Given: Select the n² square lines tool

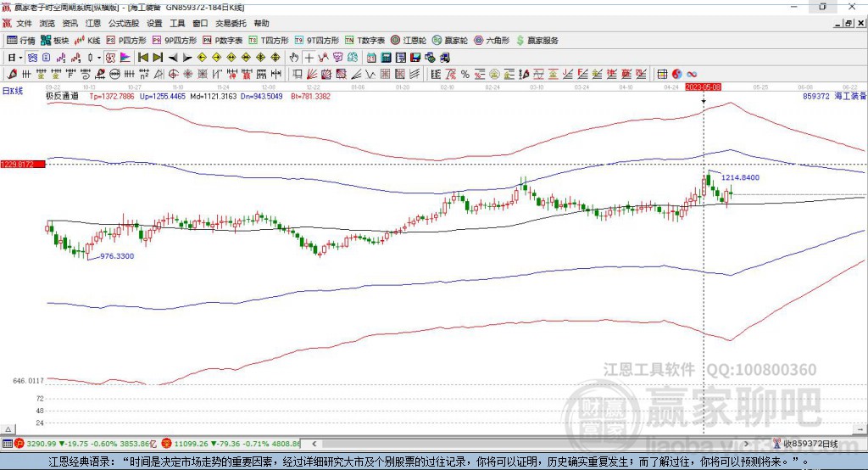Looking at the screenshot, I should [x=144, y=75].
